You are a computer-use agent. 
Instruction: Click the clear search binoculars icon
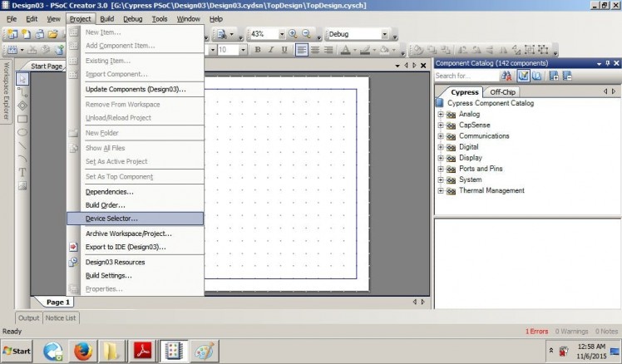[x=506, y=76]
